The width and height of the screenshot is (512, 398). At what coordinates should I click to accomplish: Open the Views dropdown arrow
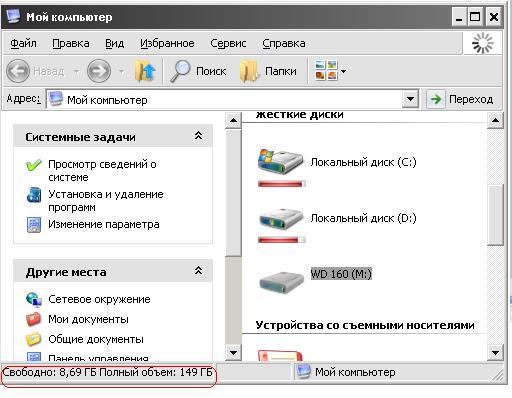[343, 71]
